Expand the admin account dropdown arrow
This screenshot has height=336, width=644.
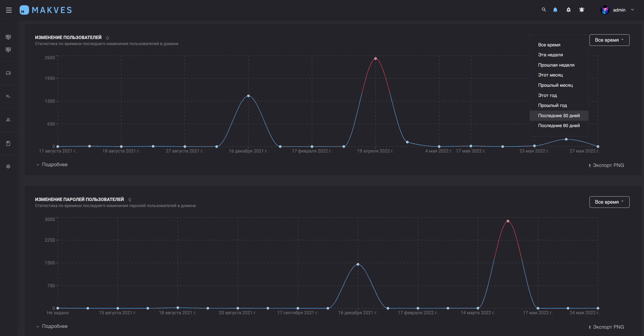[632, 10]
